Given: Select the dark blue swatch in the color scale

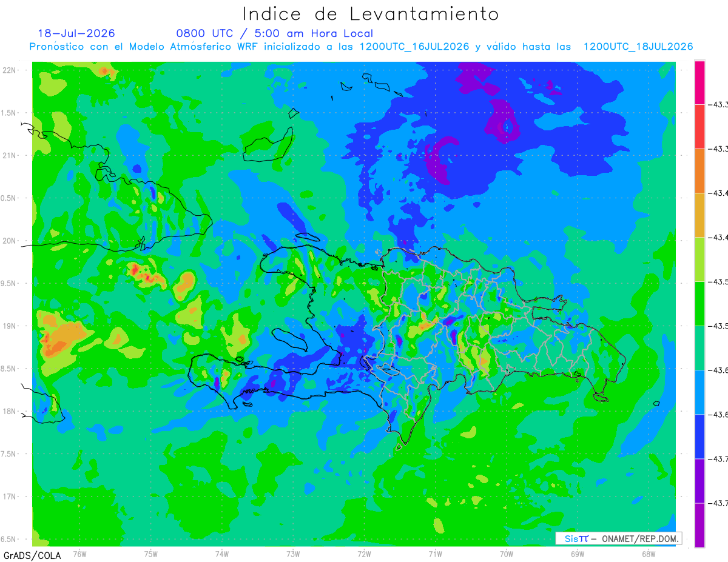Looking at the screenshot, I should (699, 437).
